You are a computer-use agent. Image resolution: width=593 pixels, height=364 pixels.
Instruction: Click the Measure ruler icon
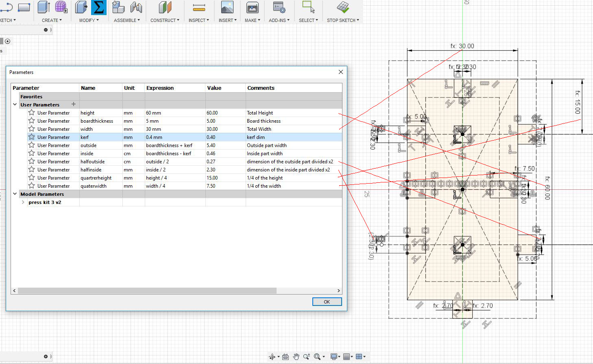click(199, 7)
